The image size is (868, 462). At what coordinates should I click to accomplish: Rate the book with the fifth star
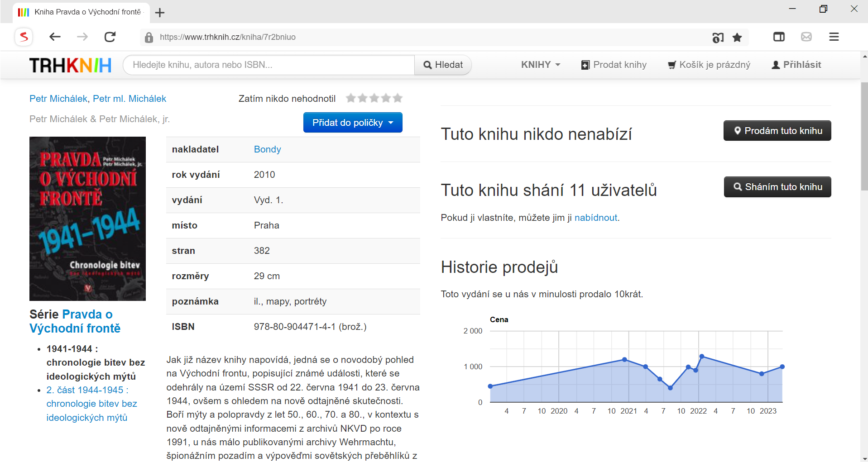click(x=398, y=98)
